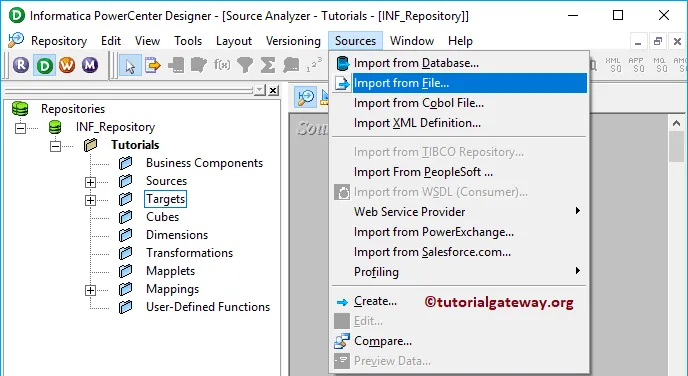Close the open Sources menu

355,41
